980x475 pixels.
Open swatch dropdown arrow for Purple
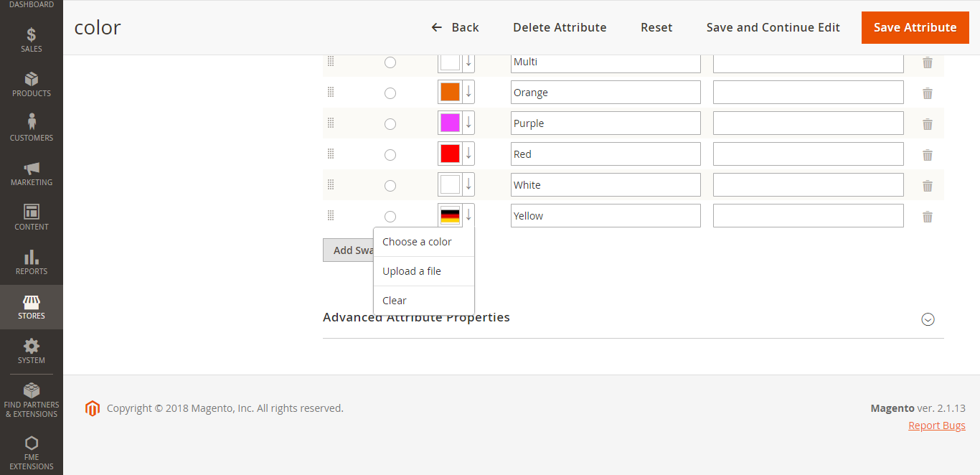click(468, 123)
